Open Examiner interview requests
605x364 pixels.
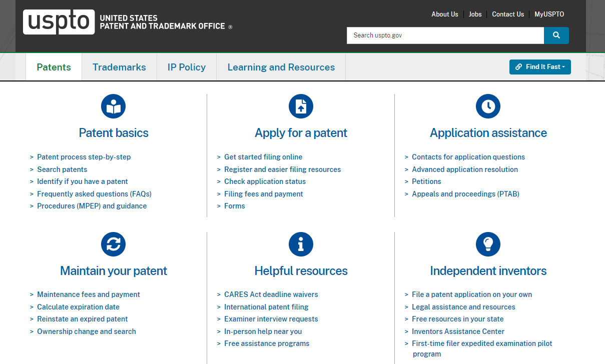[271, 319]
